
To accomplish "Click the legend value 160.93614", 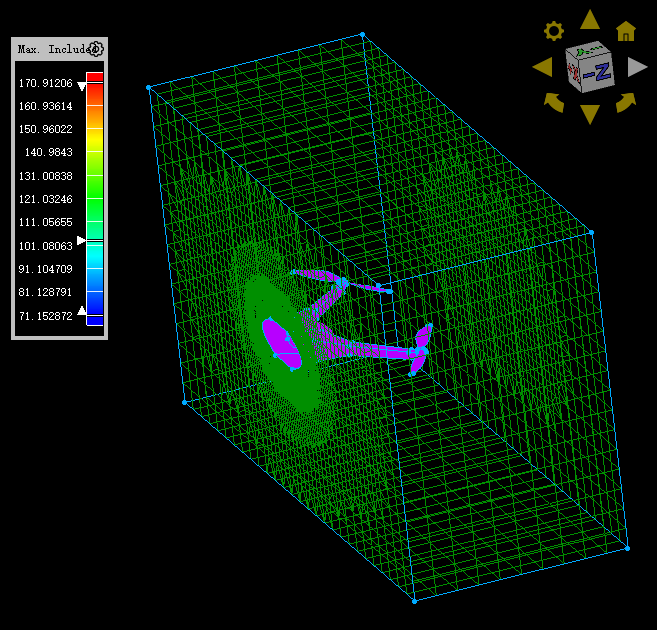I will pyautogui.click(x=46, y=106).
